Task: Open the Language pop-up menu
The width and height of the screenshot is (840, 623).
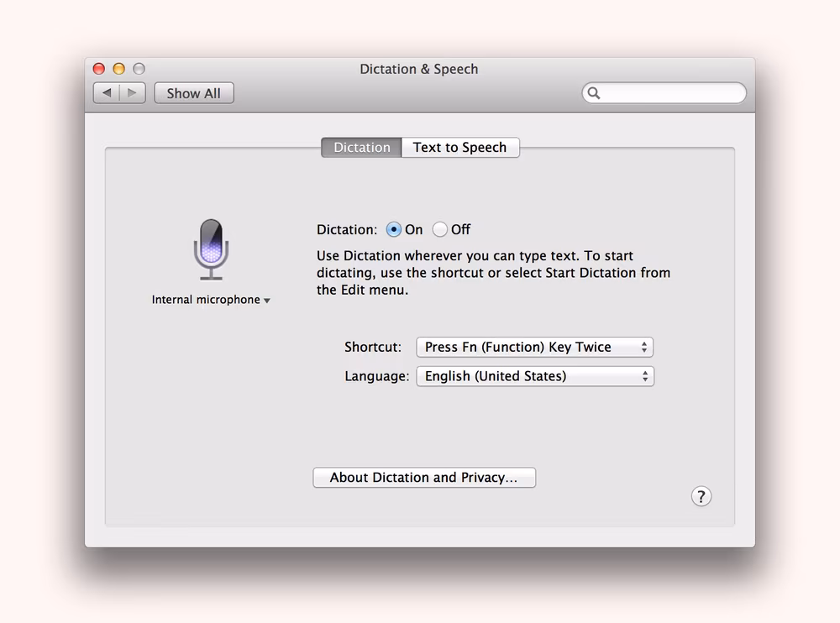Action: (x=534, y=376)
